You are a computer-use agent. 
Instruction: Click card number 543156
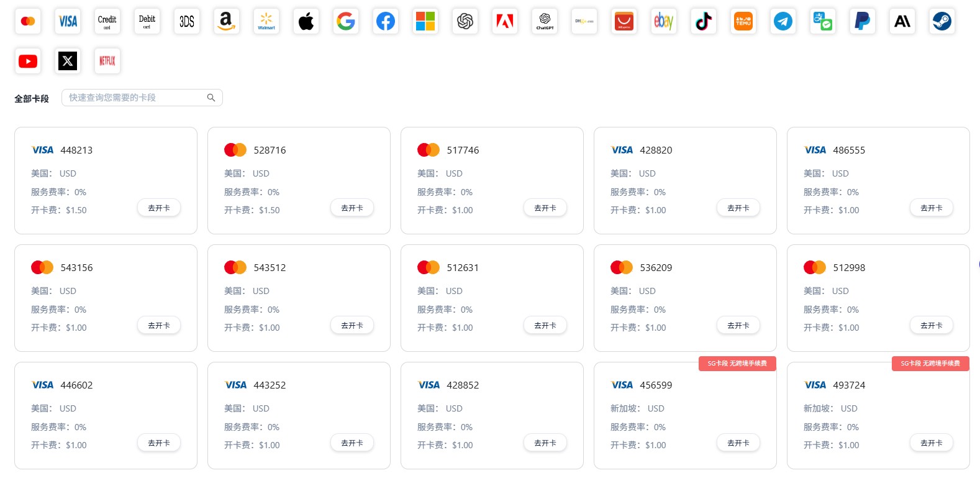[x=76, y=268]
